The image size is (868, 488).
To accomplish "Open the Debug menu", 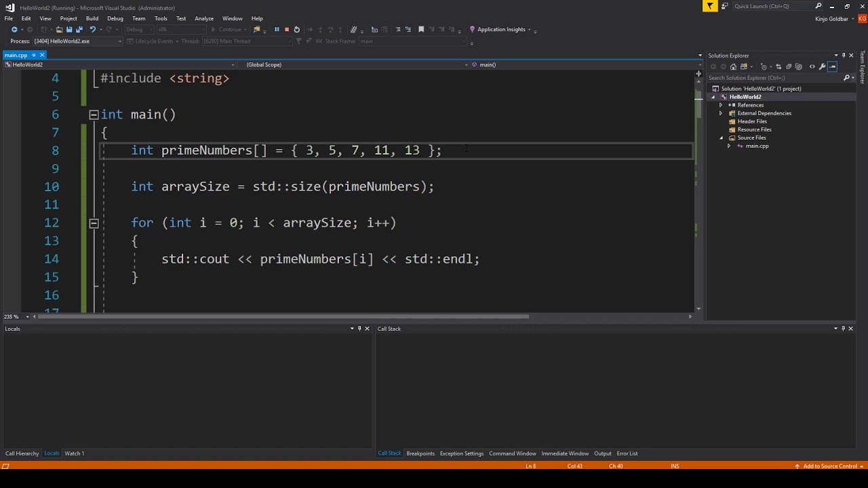I will [115, 18].
